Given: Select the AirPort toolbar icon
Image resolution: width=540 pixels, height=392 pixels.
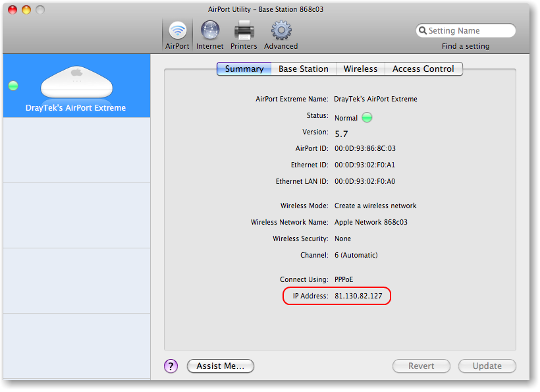Looking at the screenshot, I should coord(177,31).
